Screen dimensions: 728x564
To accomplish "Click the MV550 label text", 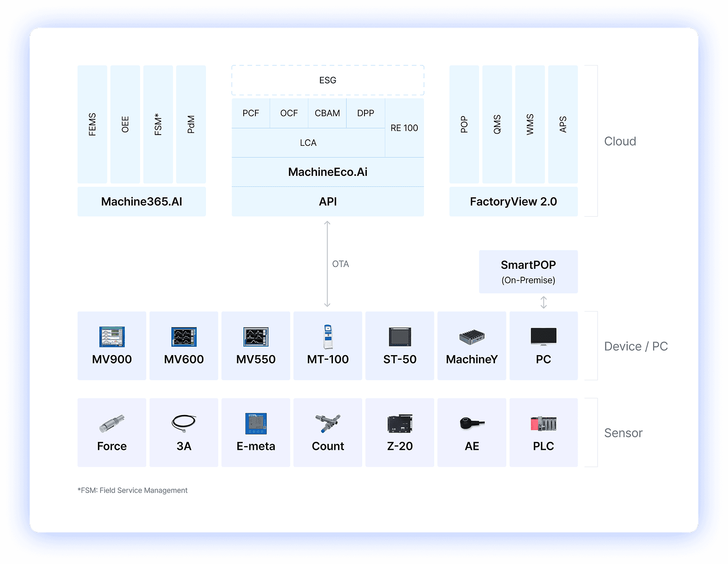I will click(256, 359).
